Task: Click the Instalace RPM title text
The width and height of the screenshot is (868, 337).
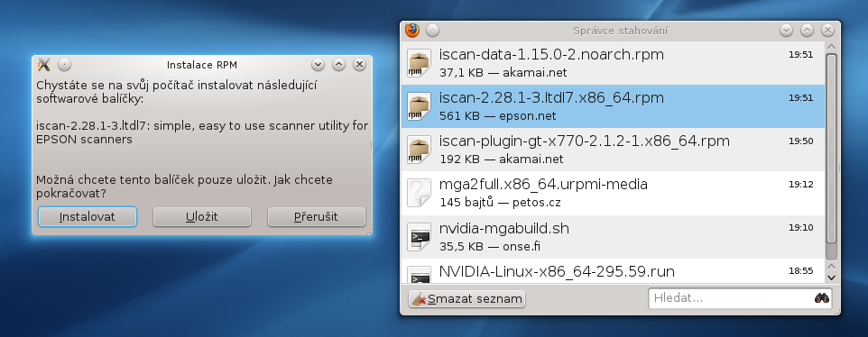Action: click(x=202, y=65)
